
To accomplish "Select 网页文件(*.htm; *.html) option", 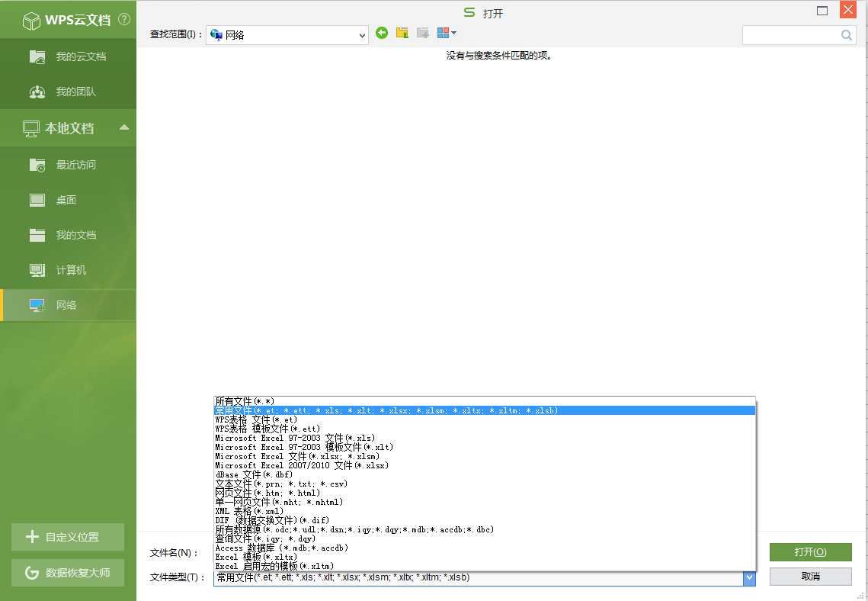I will [x=485, y=493].
